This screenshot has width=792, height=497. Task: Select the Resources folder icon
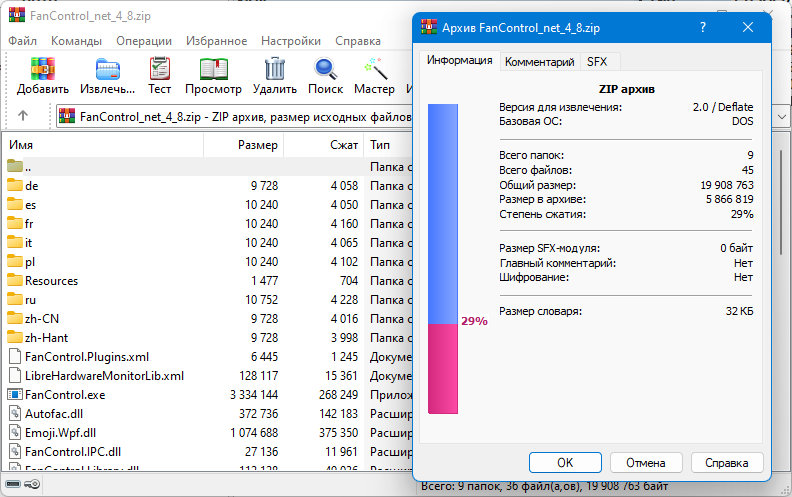(x=15, y=280)
